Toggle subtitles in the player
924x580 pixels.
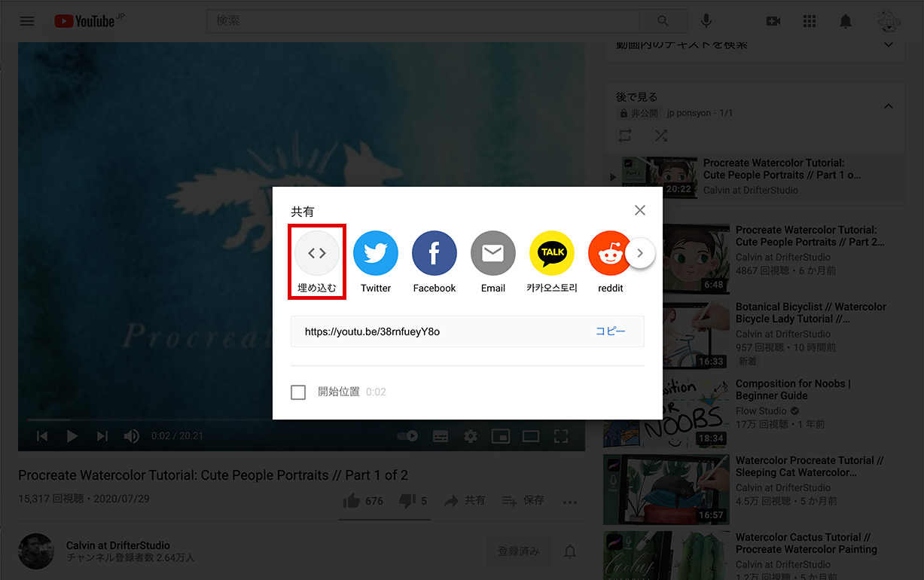pos(441,435)
